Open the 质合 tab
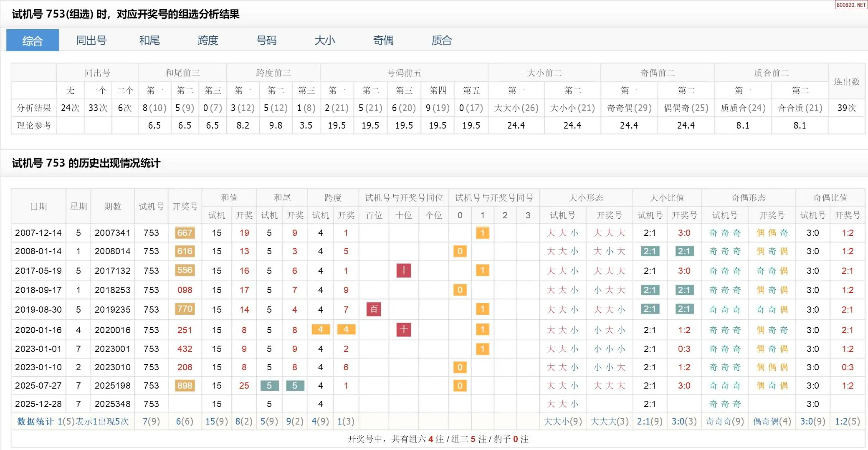The width and height of the screenshot is (868, 450). tap(442, 40)
